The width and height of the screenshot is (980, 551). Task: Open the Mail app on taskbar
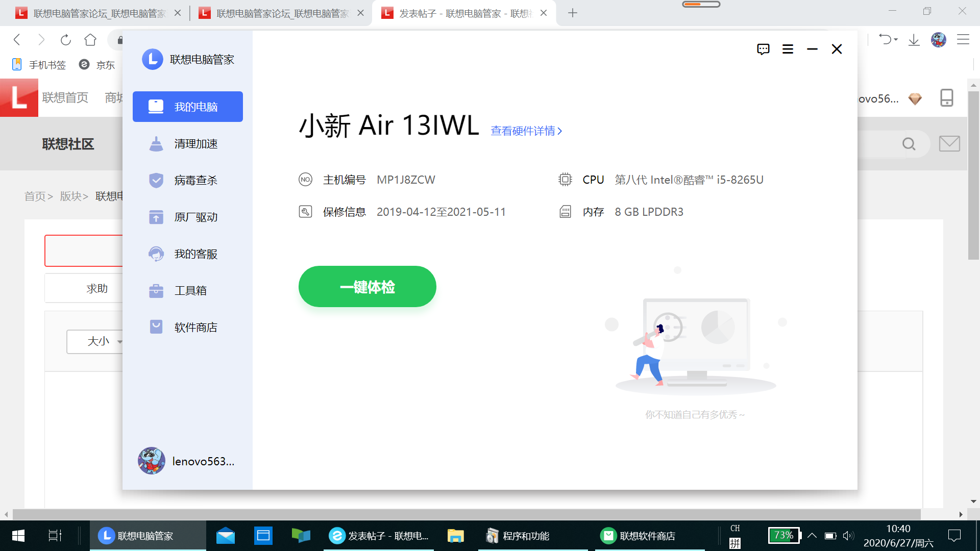click(x=225, y=536)
